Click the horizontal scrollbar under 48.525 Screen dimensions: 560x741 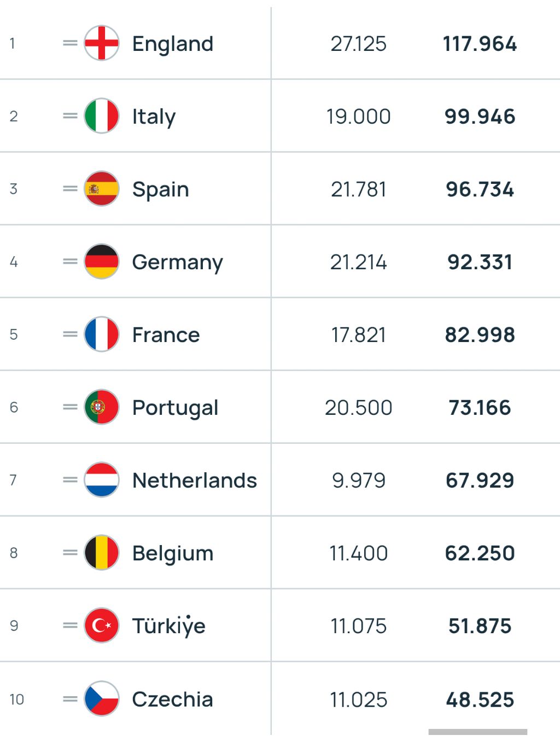478,732
